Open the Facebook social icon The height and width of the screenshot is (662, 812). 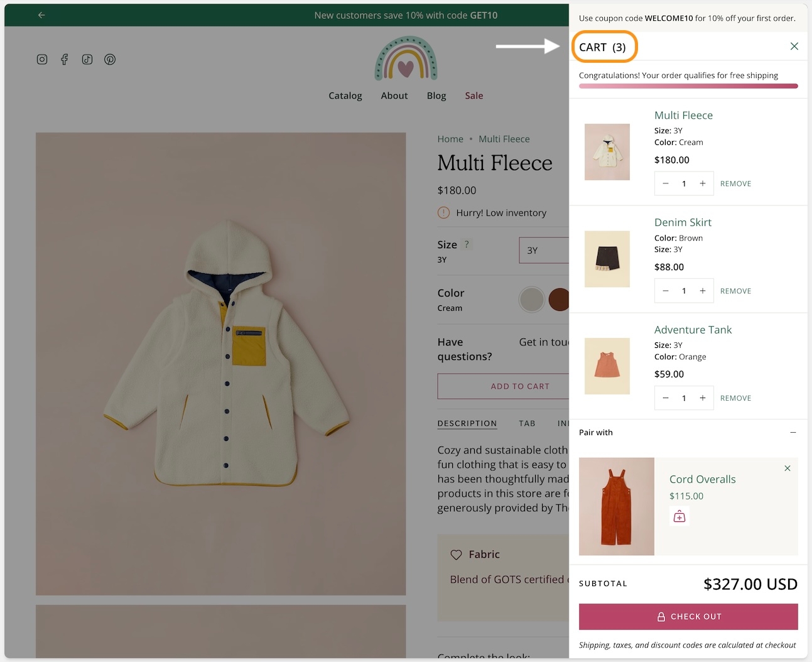coord(64,60)
